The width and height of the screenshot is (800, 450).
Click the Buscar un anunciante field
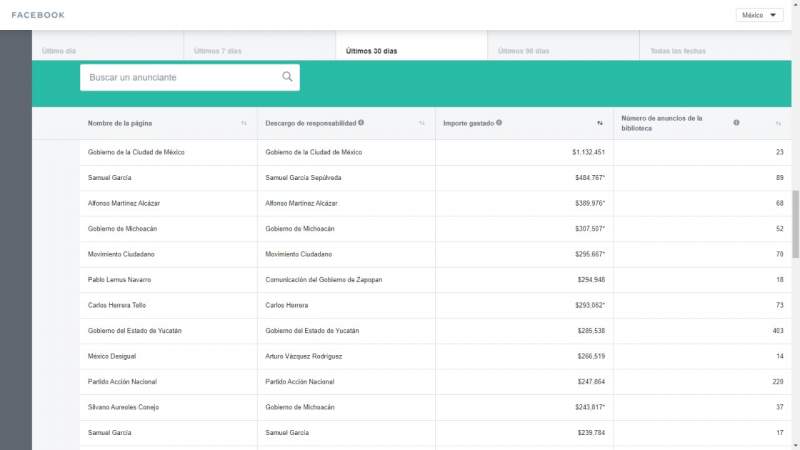(x=190, y=77)
